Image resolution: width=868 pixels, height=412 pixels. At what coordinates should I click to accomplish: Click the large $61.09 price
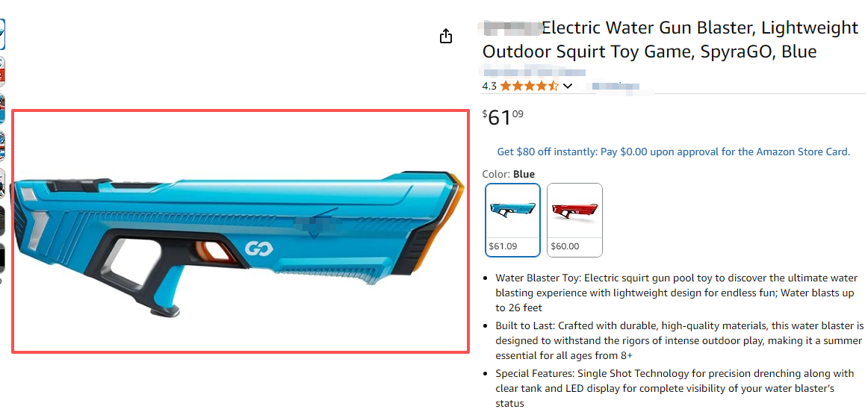coord(503,117)
